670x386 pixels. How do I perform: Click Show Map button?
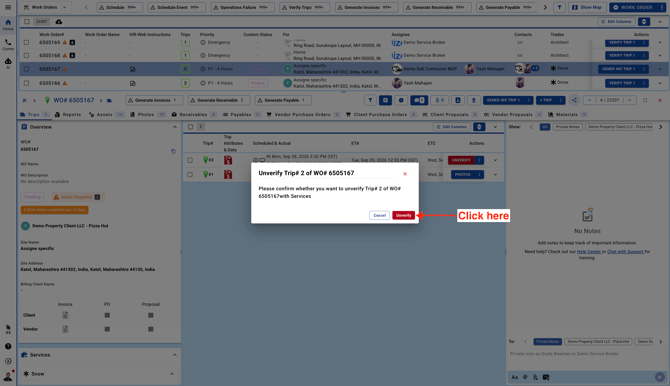tap(587, 7)
